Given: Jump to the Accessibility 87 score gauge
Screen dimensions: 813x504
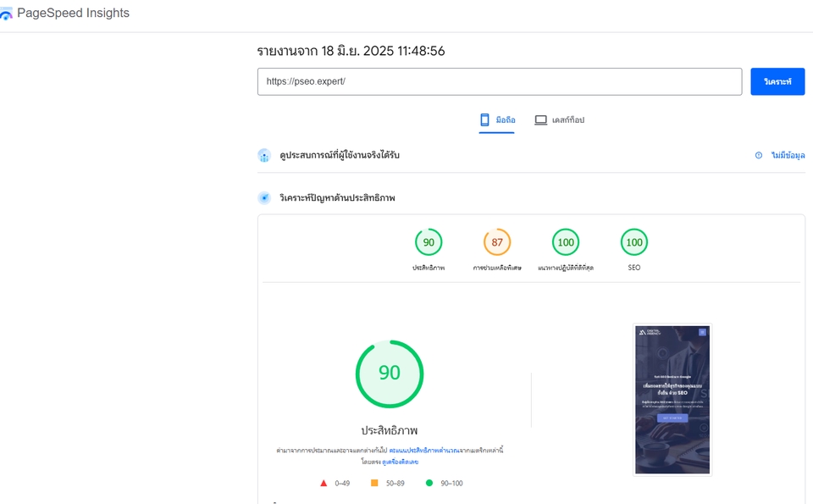Looking at the screenshot, I should (x=497, y=242).
